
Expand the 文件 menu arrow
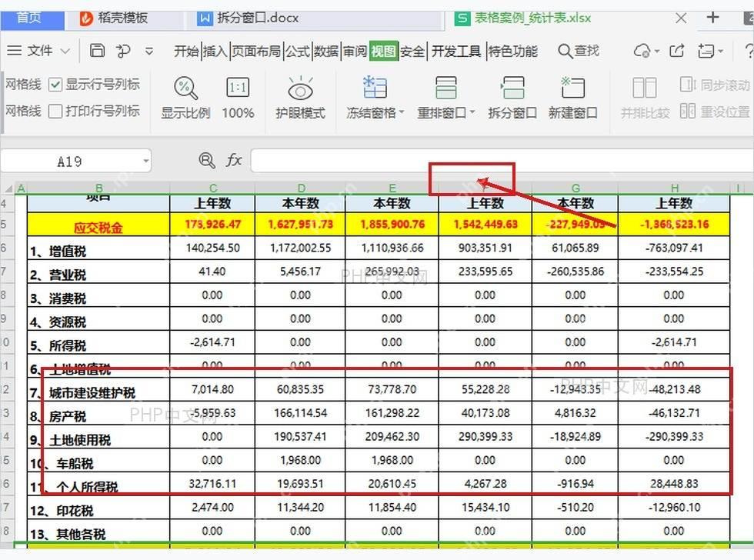65,51
